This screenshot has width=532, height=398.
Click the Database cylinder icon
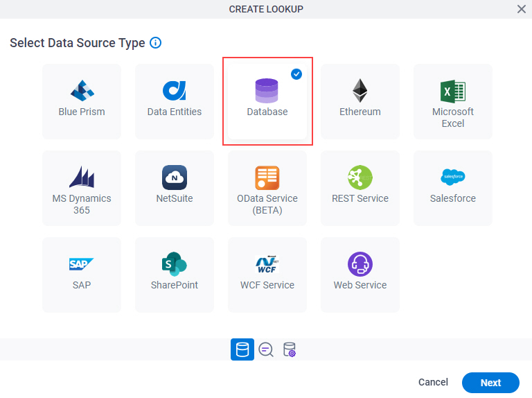(267, 91)
